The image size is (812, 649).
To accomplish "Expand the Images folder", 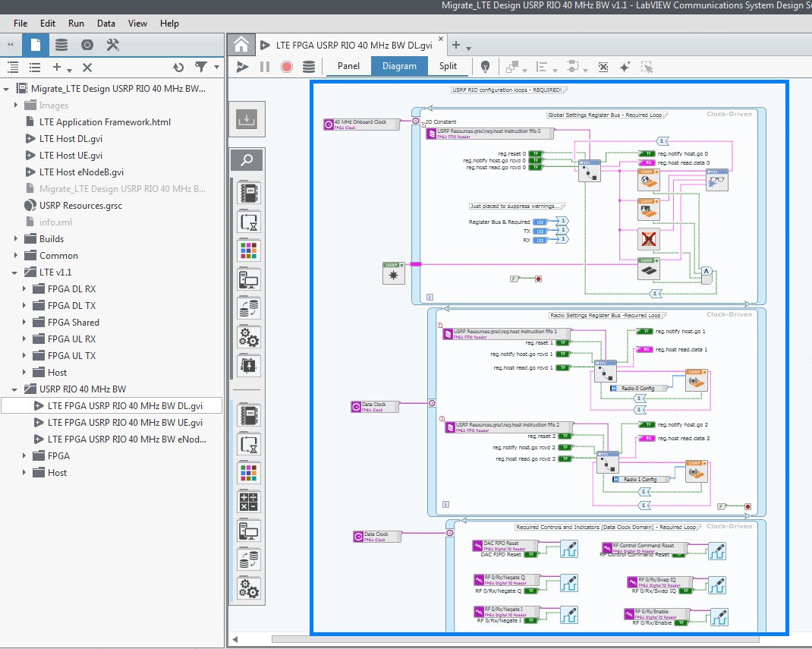I will pos(15,106).
